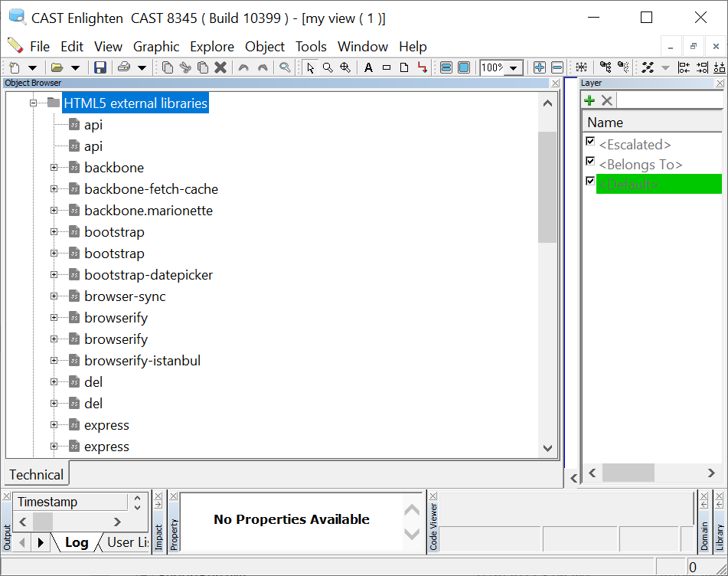This screenshot has width=728, height=576.
Task: Switch to the Technical tab
Action: (x=37, y=475)
